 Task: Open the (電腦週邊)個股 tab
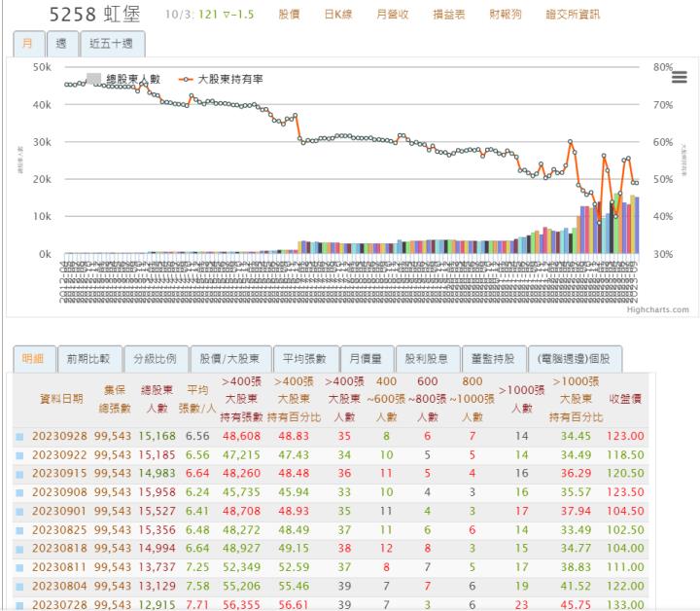[x=575, y=359]
